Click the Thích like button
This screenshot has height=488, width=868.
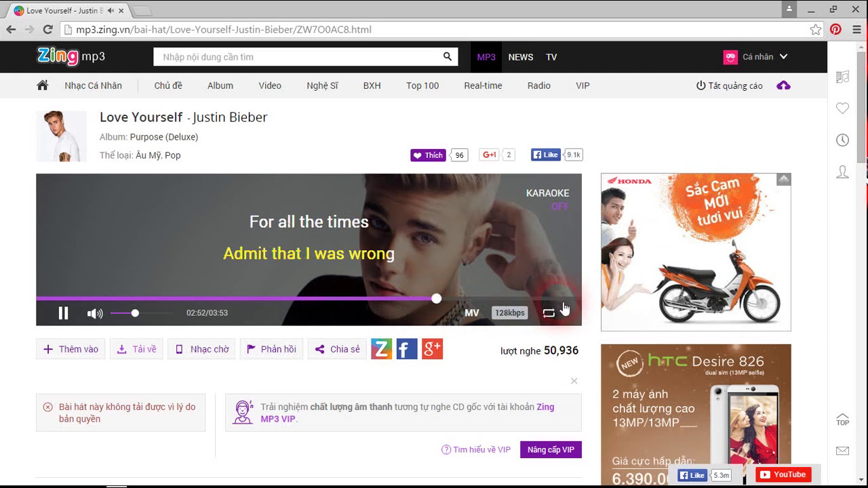(428, 155)
